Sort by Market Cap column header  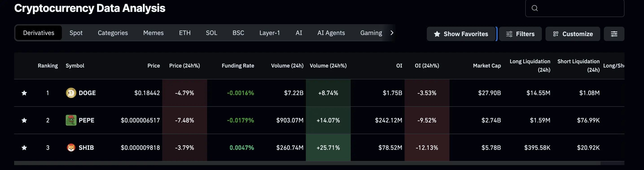tap(487, 66)
